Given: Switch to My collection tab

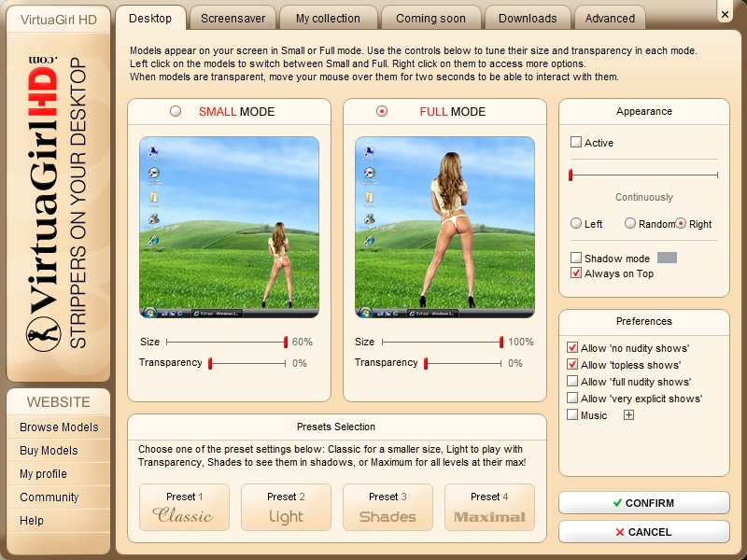Looking at the screenshot, I should click(x=328, y=19).
